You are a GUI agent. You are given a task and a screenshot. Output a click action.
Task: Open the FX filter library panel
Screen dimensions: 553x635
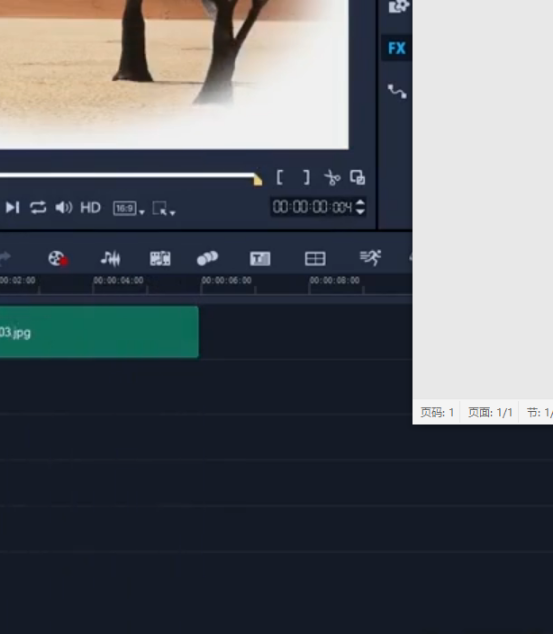[x=396, y=48]
